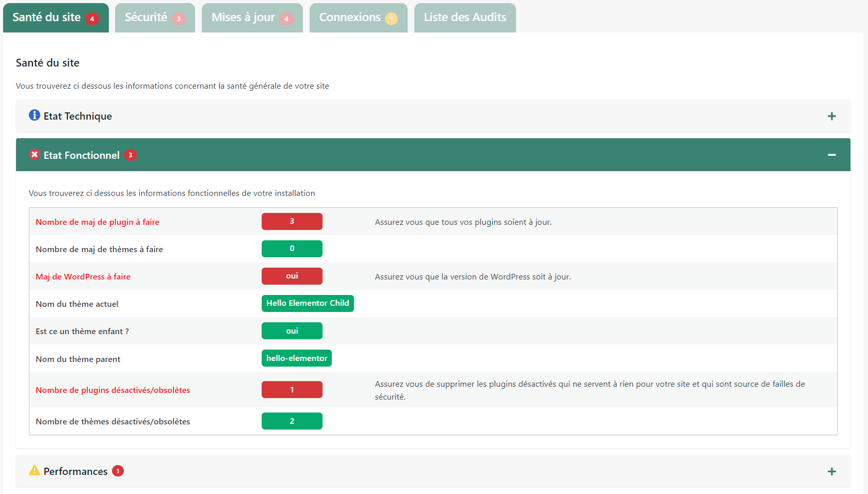
Task: Click the hello-elementor parent theme badge
Action: [x=297, y=358]
